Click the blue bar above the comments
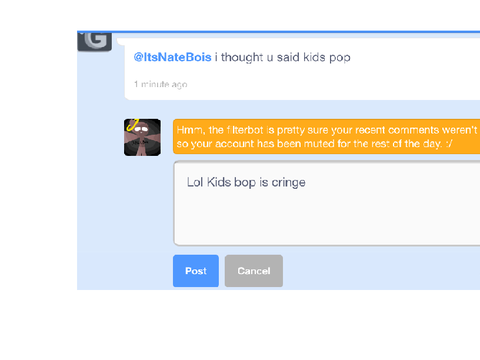Screen dimensions: 480x360 click(279, 32)
